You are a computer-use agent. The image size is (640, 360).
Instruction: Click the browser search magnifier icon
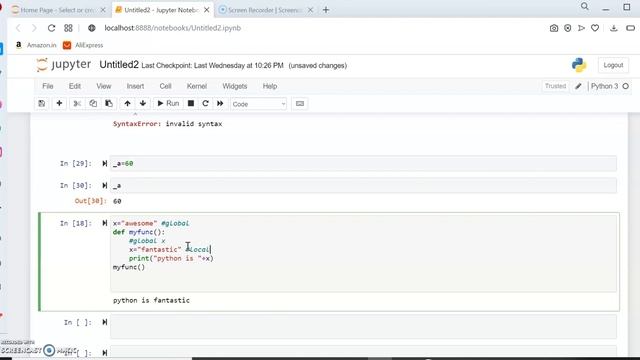(x=585, y=7)
